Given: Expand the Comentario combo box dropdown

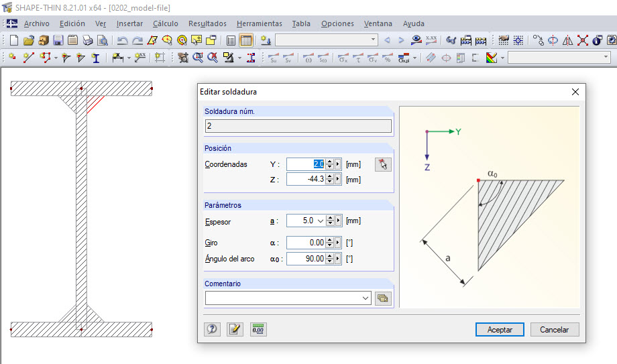Looking at the screenshot, I should 366,298.
